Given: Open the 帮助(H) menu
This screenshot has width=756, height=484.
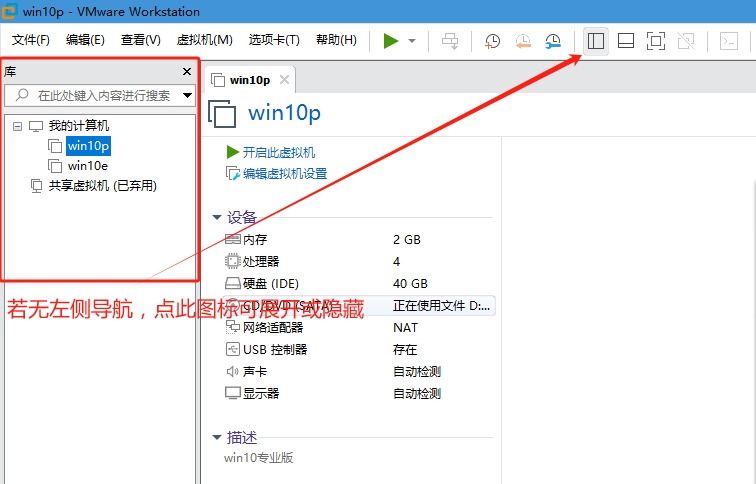Looking at the screenshot, I should point(337,40).
